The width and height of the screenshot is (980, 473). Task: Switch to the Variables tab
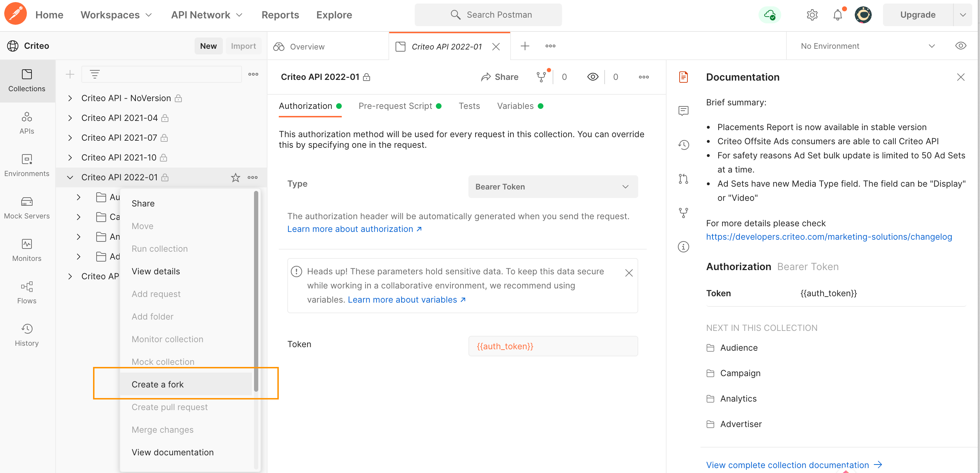pyautogui.click(x=520, y=106)
